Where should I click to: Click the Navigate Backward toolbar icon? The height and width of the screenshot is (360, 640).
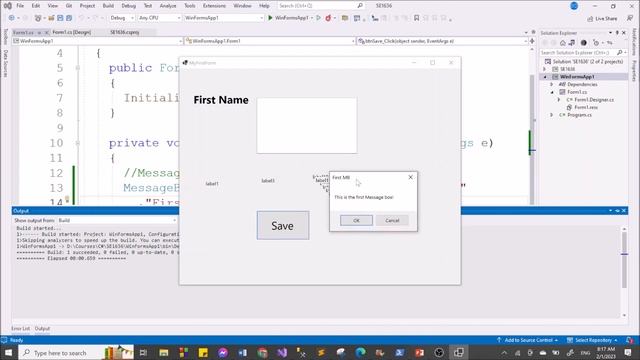pyautogui.click(x=11, y=18)
